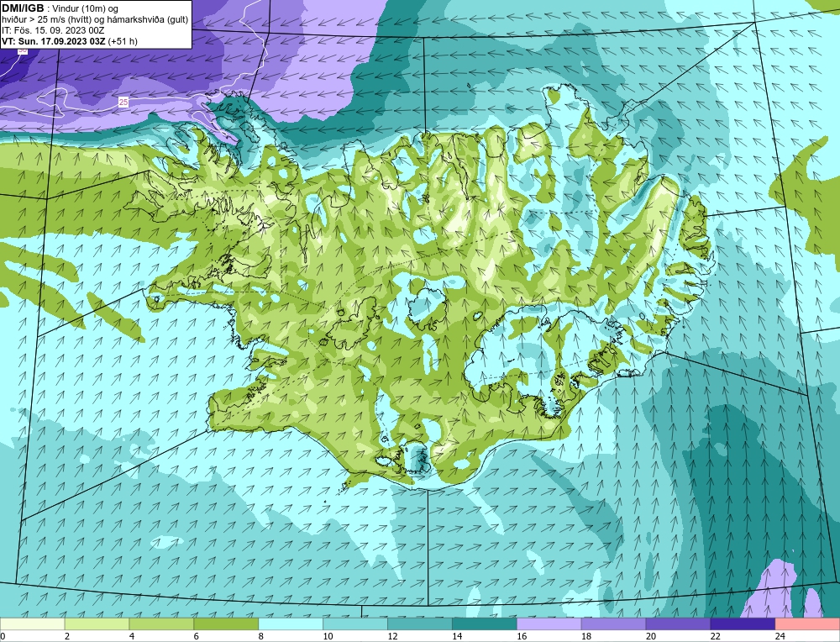Click the '(+51 h)' forecast offset text
This screenshot has height=642, width=840.
[x=123, y=41]
